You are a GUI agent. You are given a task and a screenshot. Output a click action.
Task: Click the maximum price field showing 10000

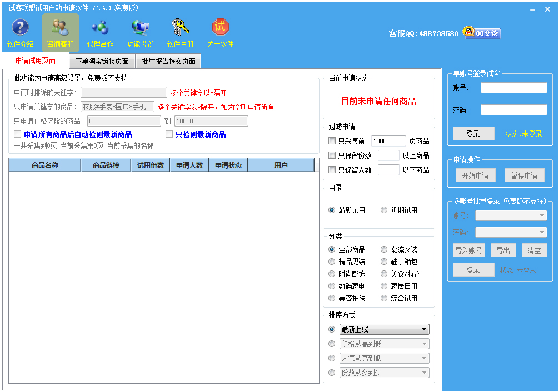coord(211,121)
